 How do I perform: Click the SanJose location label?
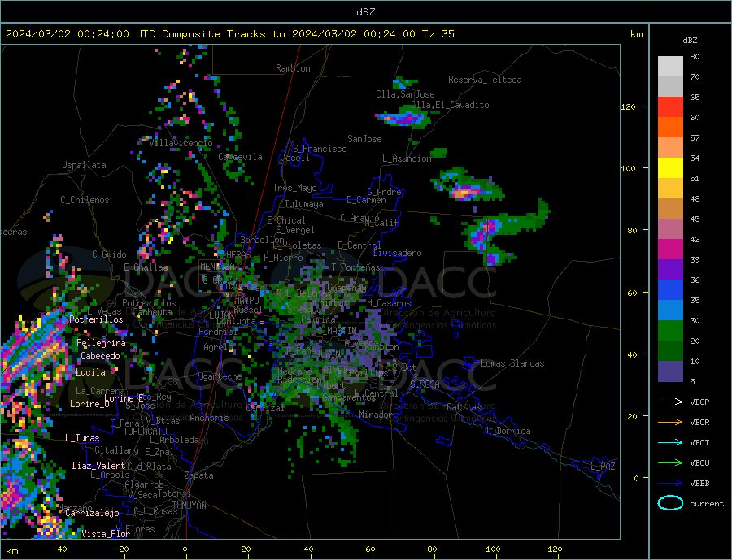(364, 139)
